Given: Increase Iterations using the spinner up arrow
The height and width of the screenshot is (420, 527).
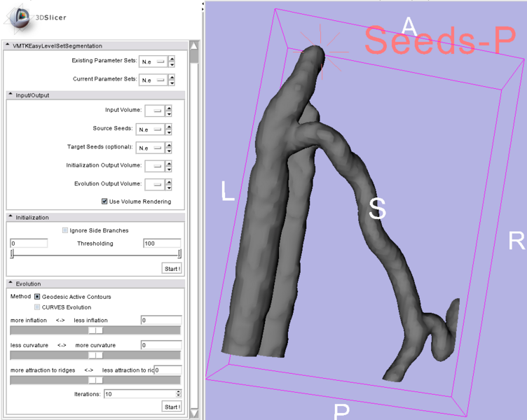Looking at the screenshot, I should click(x=179, y=392).
